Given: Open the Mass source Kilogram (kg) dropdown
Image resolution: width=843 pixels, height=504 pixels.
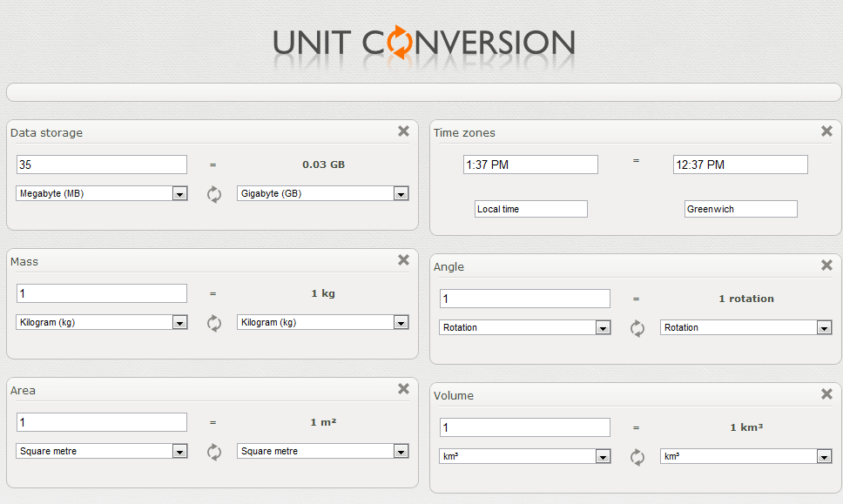Looking at the screenshot, I should tap(102, 322).
